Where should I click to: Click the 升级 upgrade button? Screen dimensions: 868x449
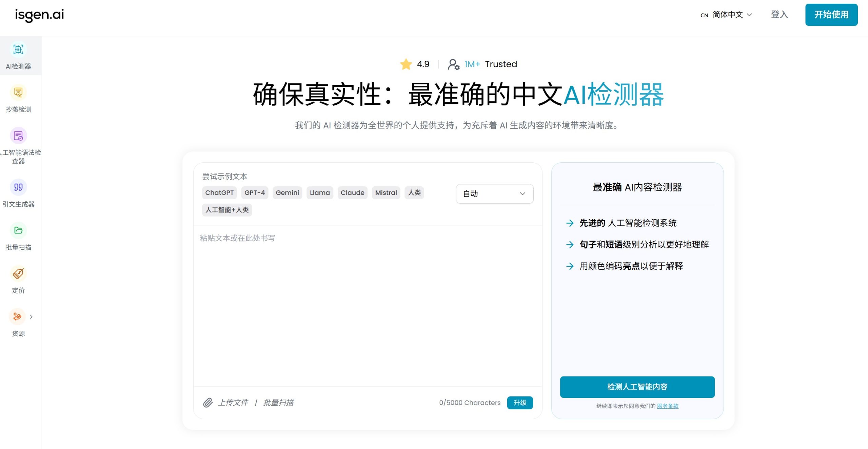pos(519,403)
